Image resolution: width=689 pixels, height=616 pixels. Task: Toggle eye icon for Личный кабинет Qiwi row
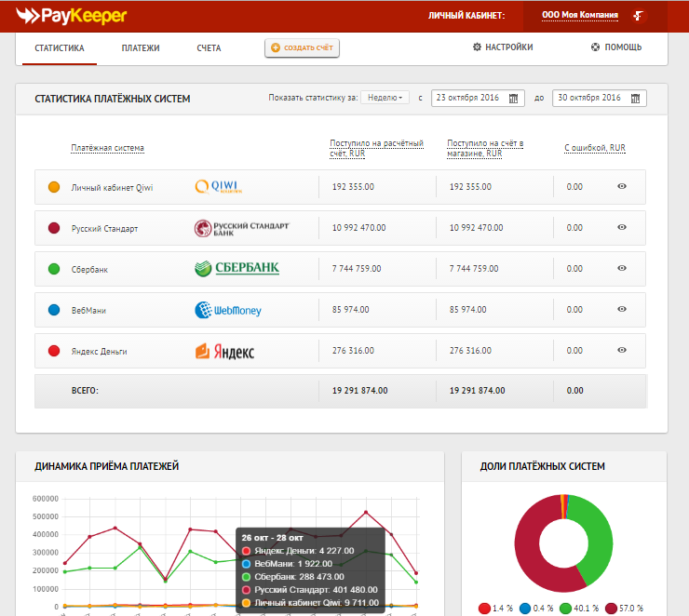pyautogui.click(x=622, y=187)
